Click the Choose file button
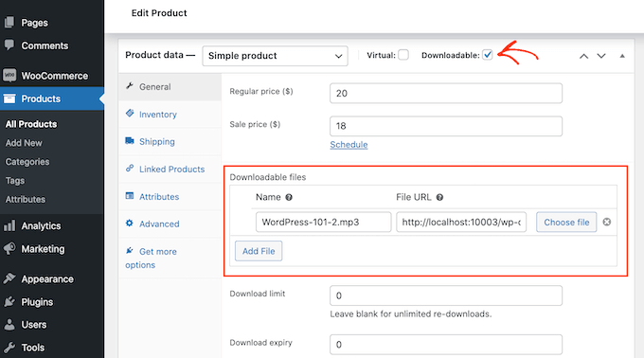The width and height of the screenshot is (644, 358). [566, 223]
